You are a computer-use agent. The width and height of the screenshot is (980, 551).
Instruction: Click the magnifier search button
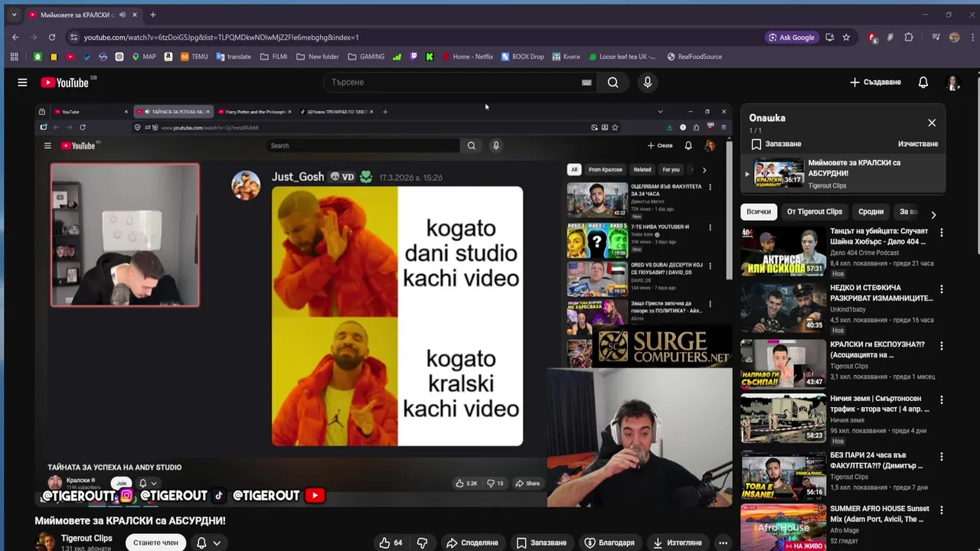point(612,82)
